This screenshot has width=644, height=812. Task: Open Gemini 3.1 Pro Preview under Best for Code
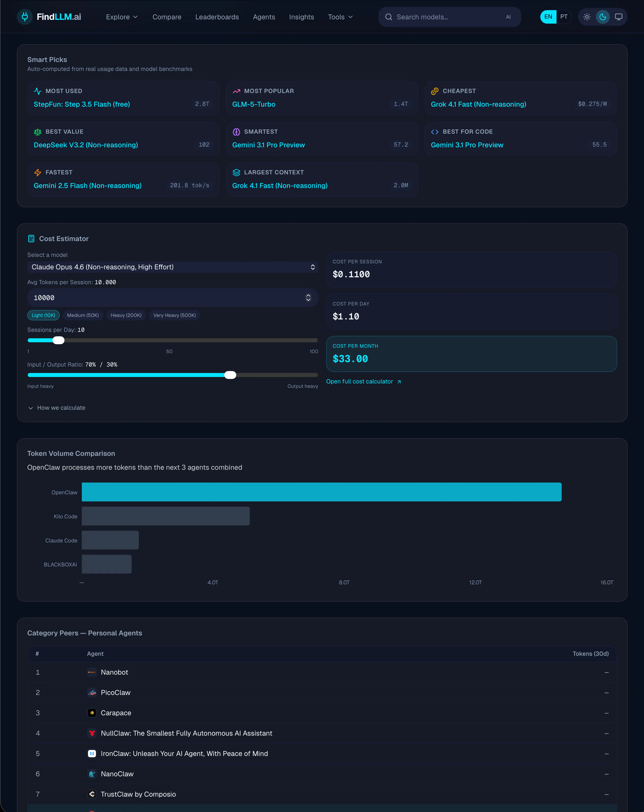point(467,145)
